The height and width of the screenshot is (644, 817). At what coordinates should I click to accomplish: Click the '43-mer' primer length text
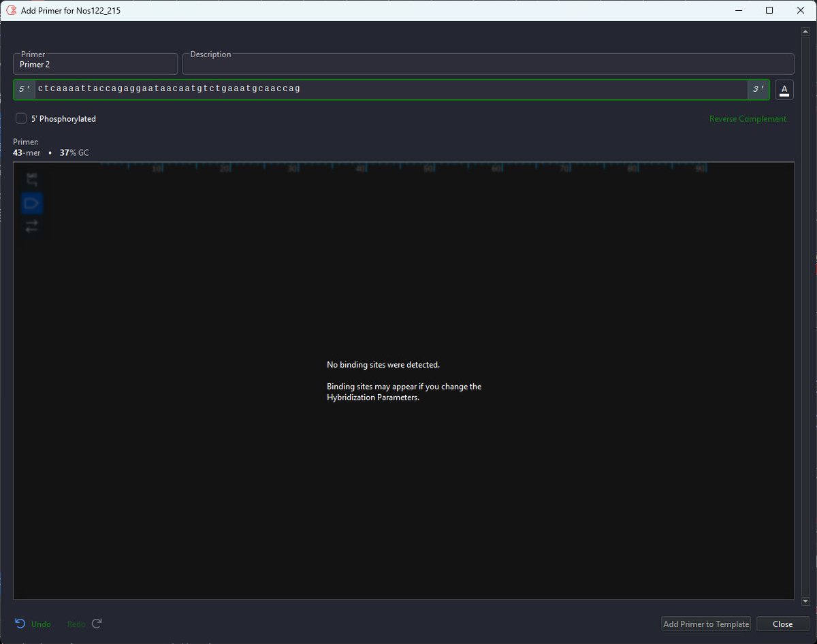click(27, 152)
